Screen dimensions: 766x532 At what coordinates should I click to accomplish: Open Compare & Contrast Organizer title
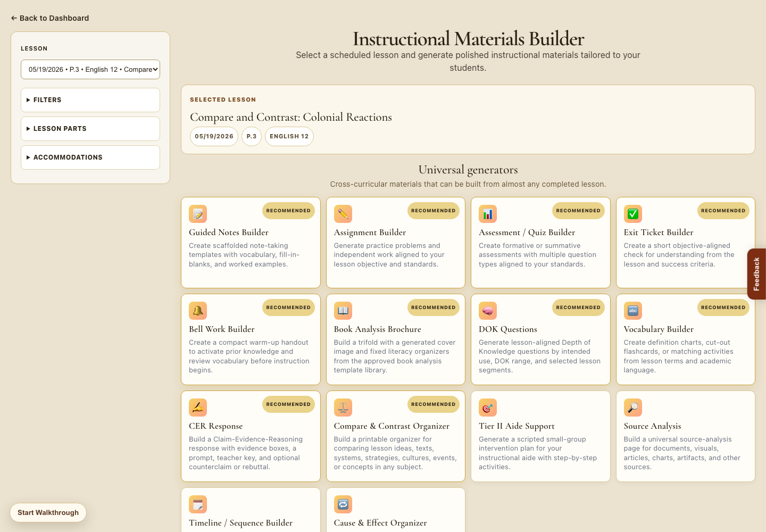392,426
